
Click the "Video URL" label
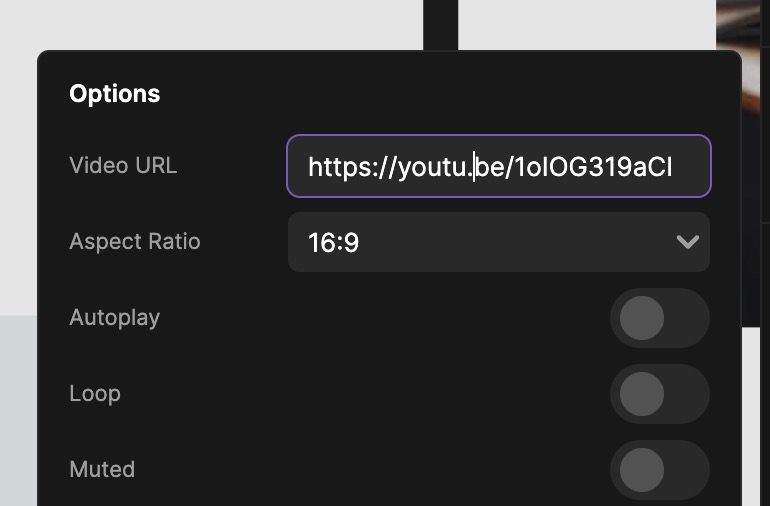pos(123,166)
